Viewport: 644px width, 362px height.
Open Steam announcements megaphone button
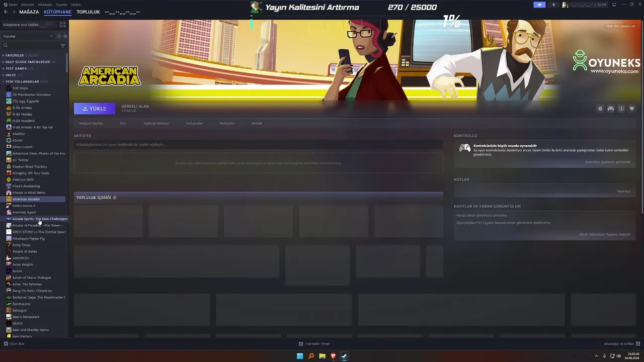[x=539, y=5]
